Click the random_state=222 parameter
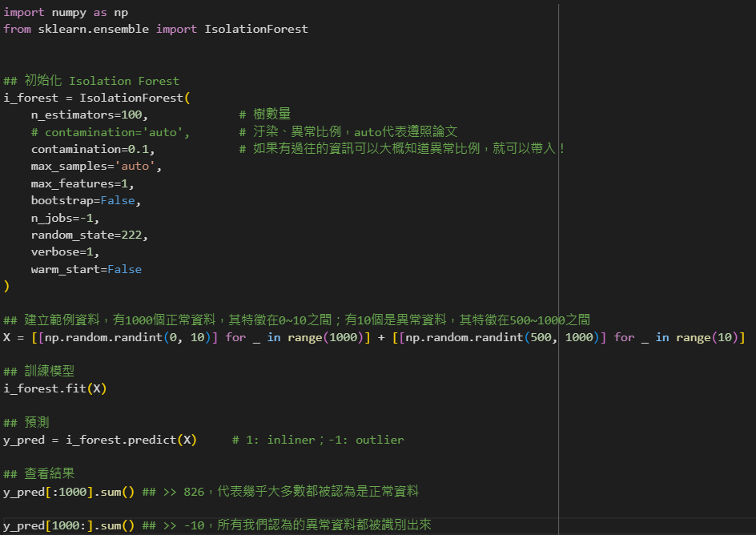756x535 pixels. point(90,235)
